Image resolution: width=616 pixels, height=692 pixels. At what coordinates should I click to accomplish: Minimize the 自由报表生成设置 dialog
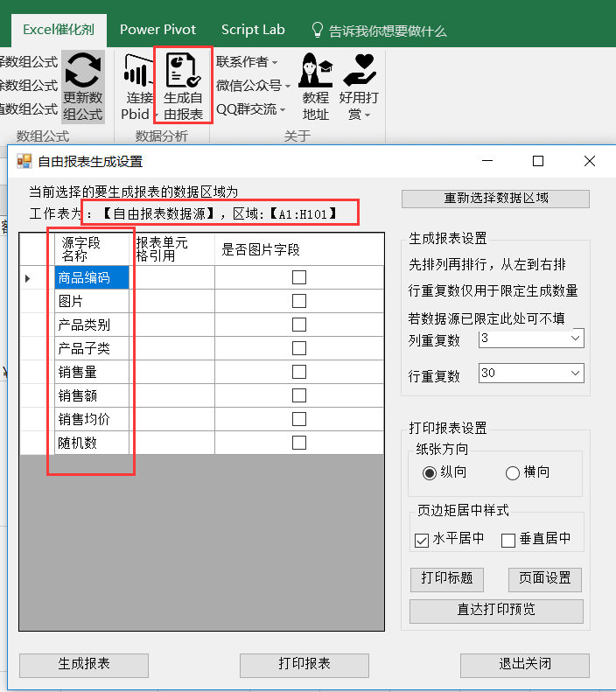pos(487,161)
